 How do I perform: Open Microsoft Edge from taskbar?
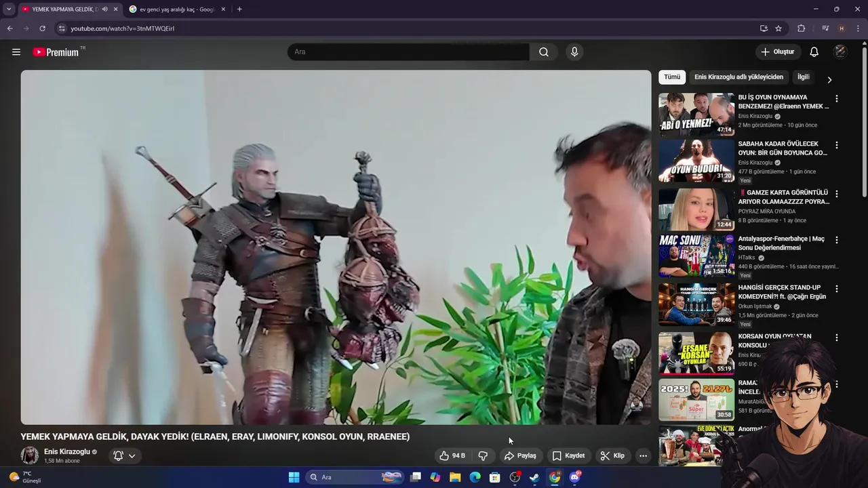pyautogui.click(x=475, y=477)
